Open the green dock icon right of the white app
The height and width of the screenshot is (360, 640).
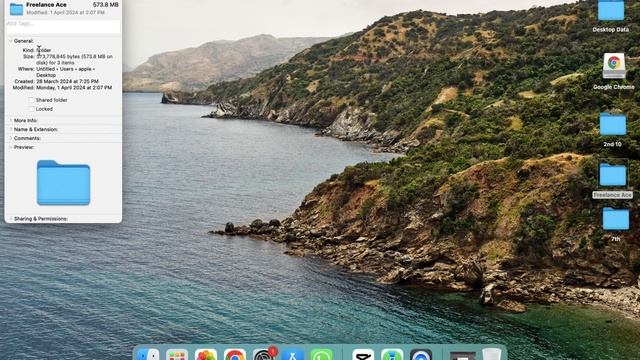pos(392,355)
